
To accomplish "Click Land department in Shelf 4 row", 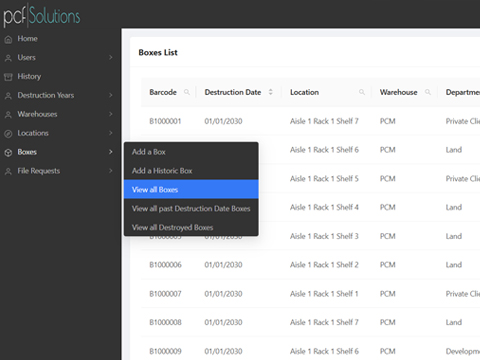I will [454, 207].
